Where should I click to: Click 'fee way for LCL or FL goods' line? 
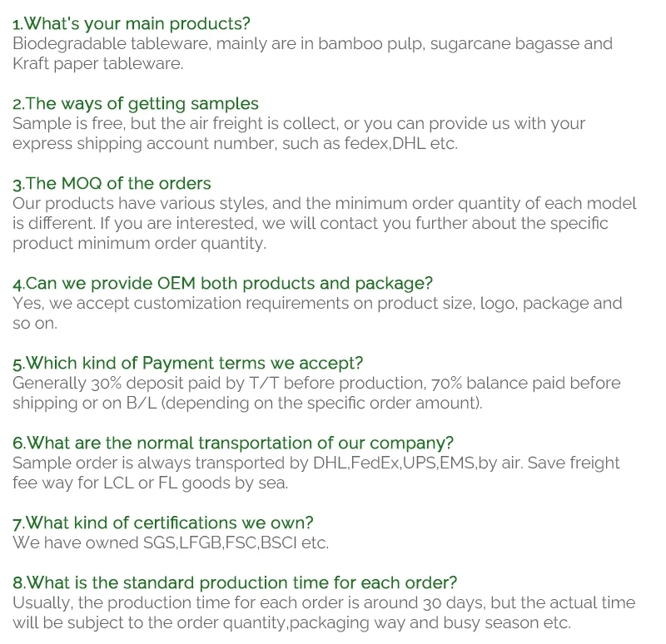tap(150, 483)
